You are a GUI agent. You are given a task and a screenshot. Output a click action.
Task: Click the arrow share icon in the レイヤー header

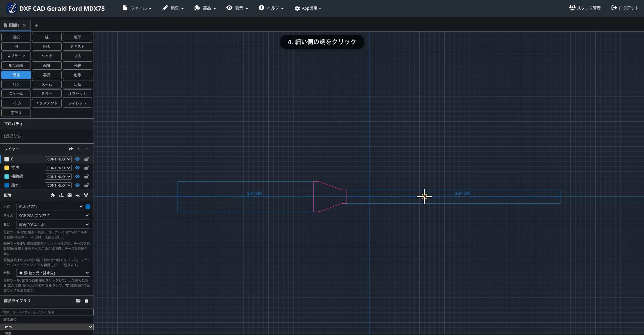click(71, 149)
